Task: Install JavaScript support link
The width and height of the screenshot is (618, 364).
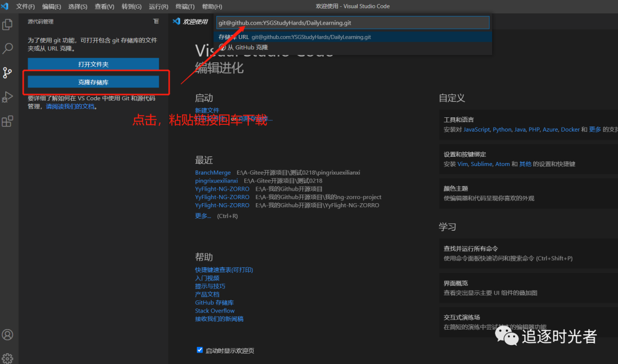Action: click(x=477, y=129)
